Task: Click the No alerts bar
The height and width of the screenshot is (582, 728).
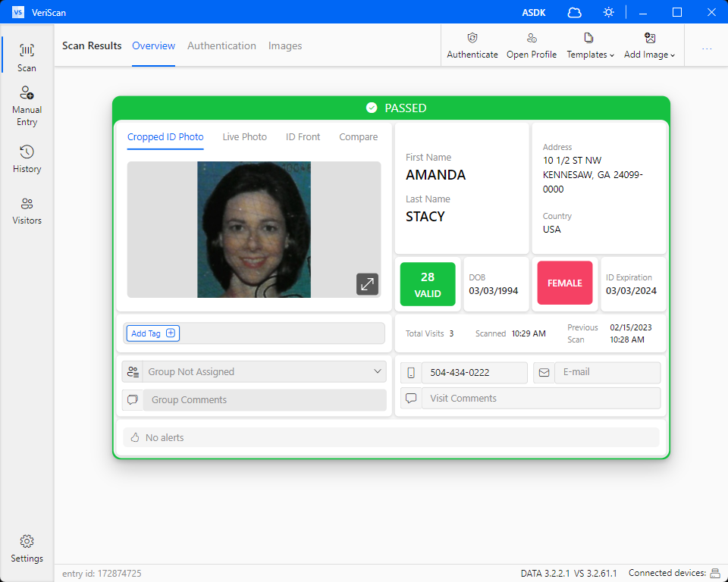Action: pyautogui.click(x=391, y=437)
